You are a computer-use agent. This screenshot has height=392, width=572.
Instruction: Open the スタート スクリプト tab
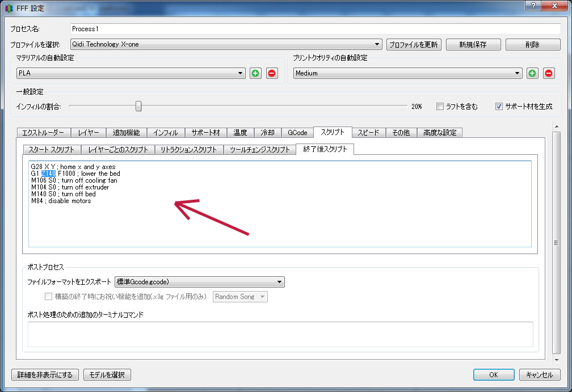52,150
